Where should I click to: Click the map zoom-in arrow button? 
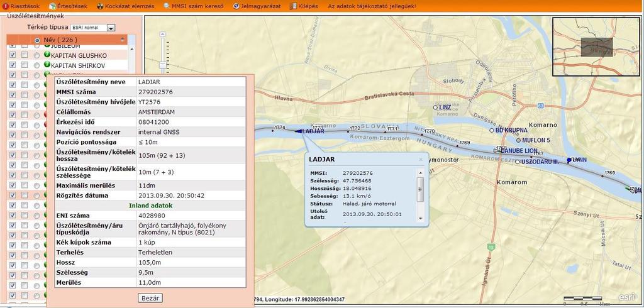pos(163,35)
